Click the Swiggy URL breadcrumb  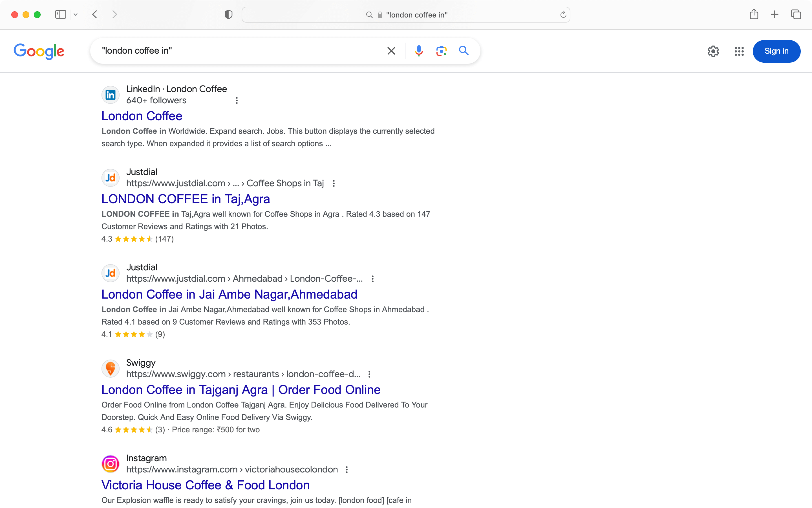click(x=243, y=374)
